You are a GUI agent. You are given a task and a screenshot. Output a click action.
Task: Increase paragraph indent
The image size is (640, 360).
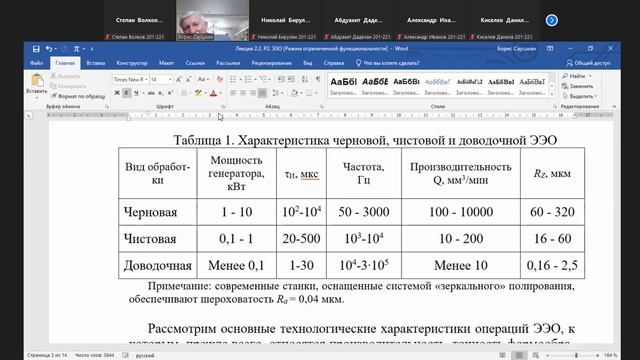[x=291, y=79]
